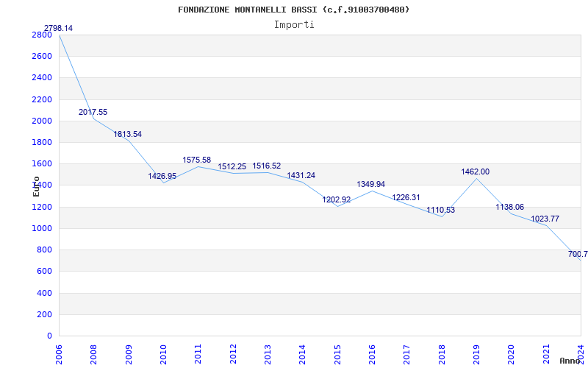Click the year 2018 axis label
The height and width of the screenshot is (368, 588).
[442, 354]
